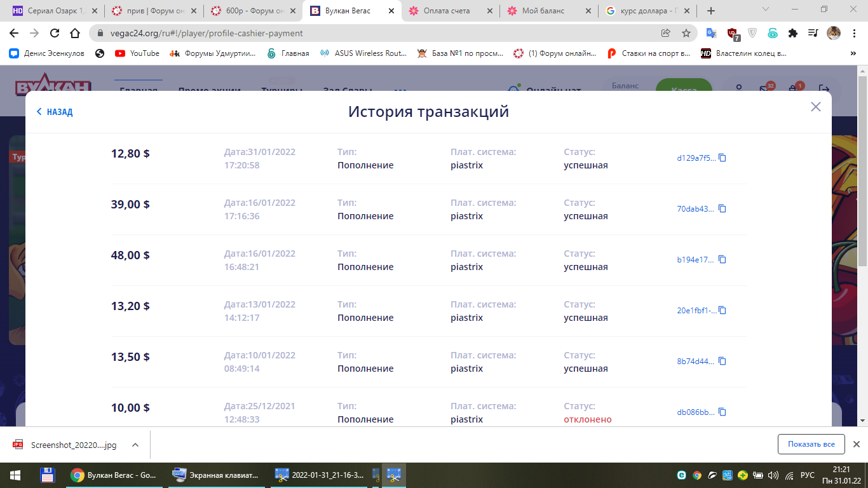This screenshot has width=868, height=488.
Task: Open the Chrome three-dot menu
Action: [x=853, y=33]
